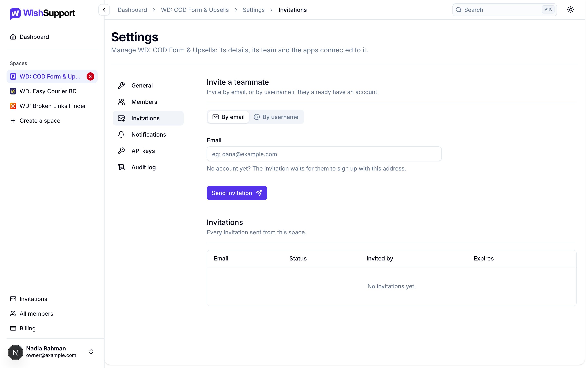The width and height of the screenshot is (588, 368).
Task: Click the COD Form space icon
Action: coord(13,76)
